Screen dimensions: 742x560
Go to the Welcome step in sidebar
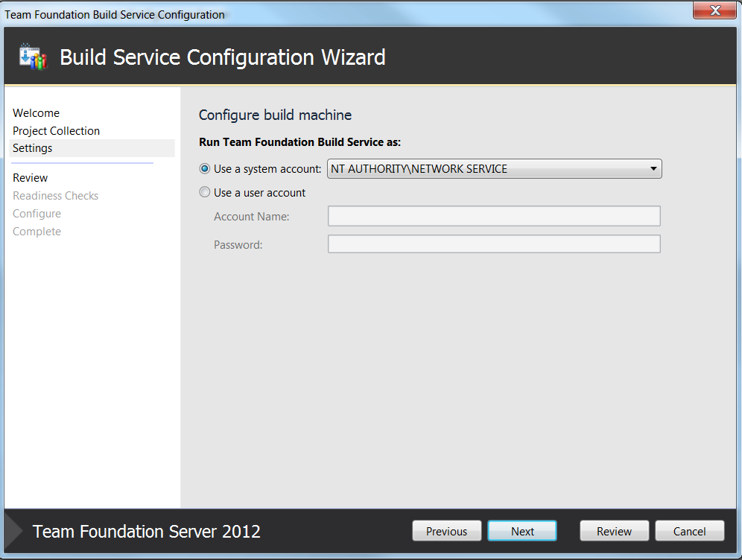coord(36,113)
